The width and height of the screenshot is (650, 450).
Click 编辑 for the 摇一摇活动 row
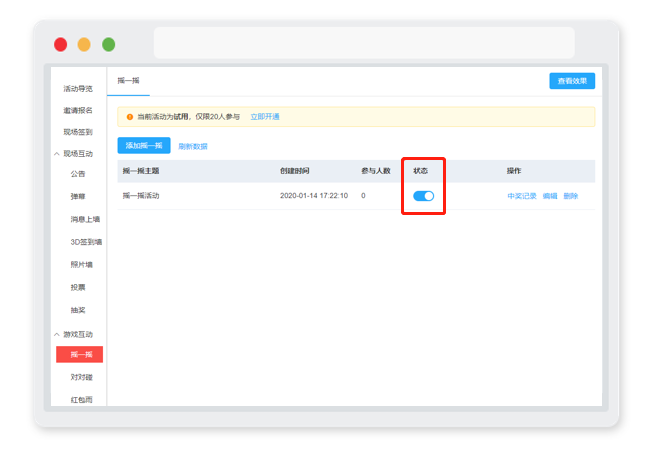(x=550, y=196)
